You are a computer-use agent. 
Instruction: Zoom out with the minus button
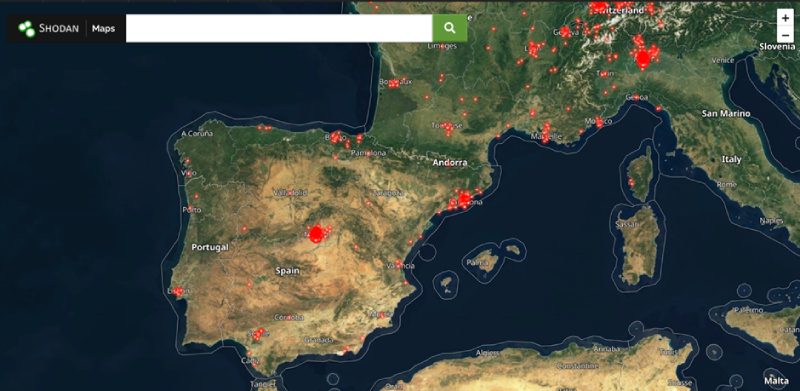785,35
